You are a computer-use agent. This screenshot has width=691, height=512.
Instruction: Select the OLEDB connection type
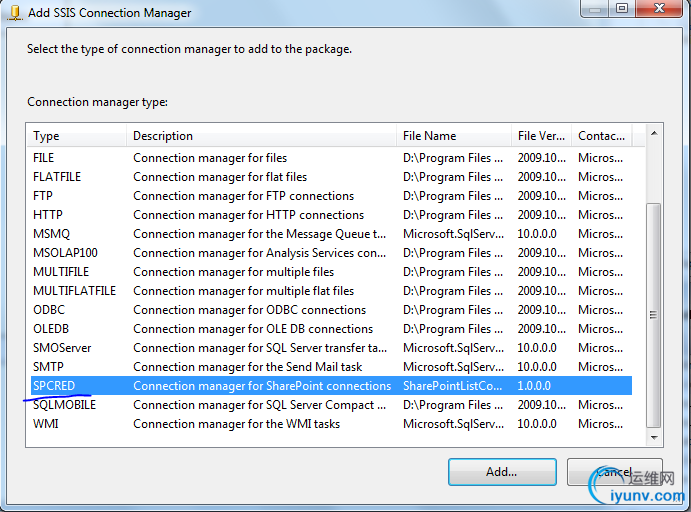click(52, 329)
